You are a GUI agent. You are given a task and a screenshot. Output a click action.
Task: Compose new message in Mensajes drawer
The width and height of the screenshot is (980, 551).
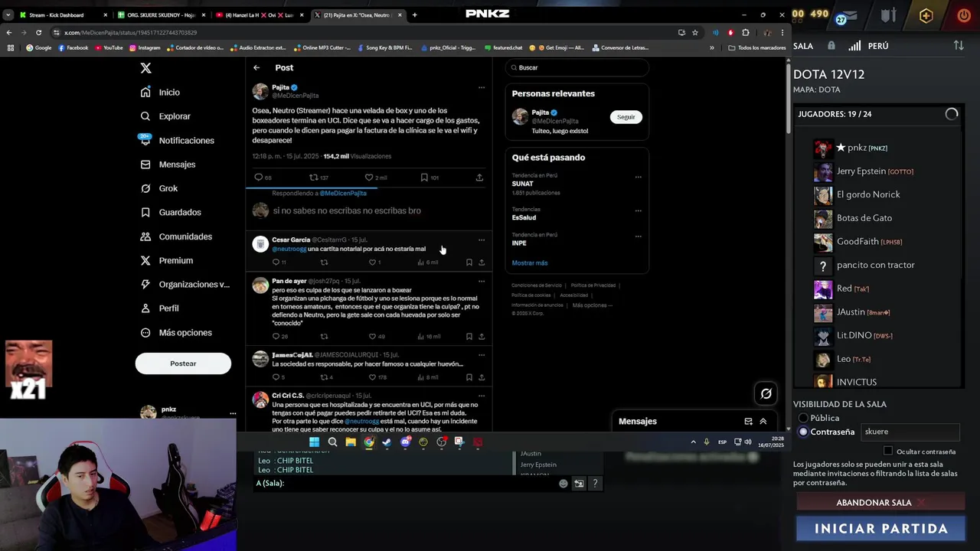748,422
